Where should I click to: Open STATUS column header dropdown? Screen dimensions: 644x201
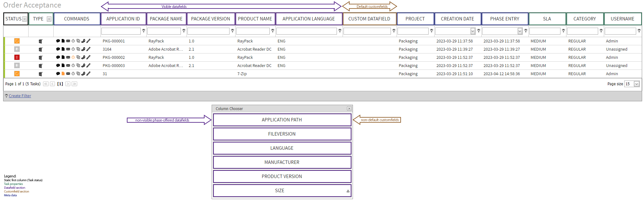pos(24,19)
